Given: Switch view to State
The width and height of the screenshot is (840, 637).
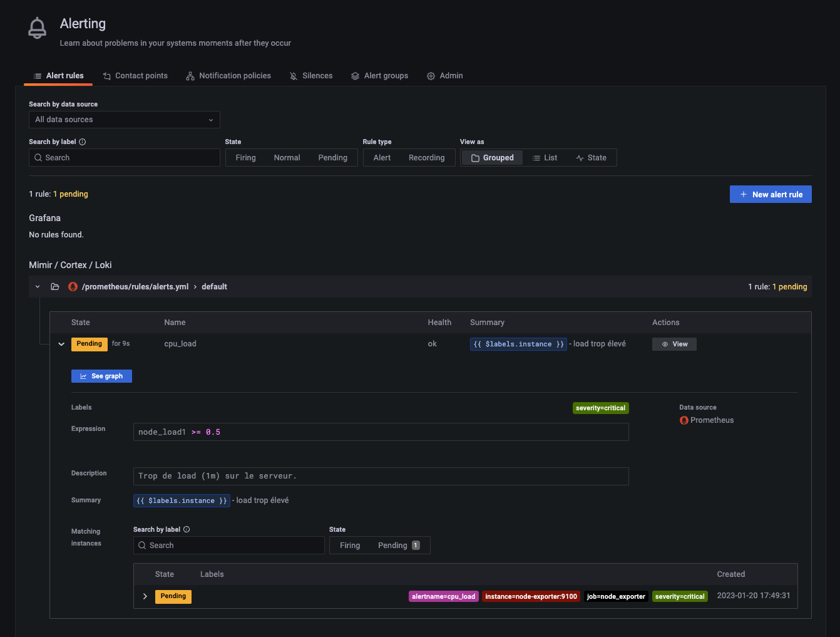Looking at the screenshot, I should pos(592,158).
